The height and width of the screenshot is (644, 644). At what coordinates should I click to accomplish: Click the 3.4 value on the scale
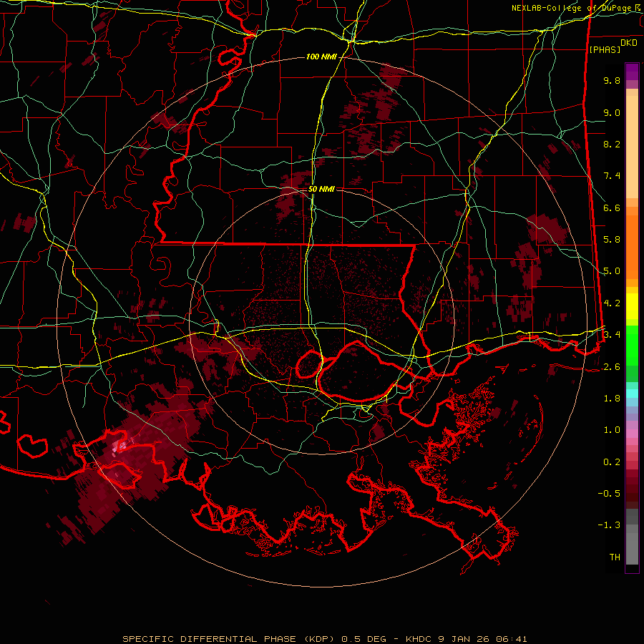click(612, 334)
